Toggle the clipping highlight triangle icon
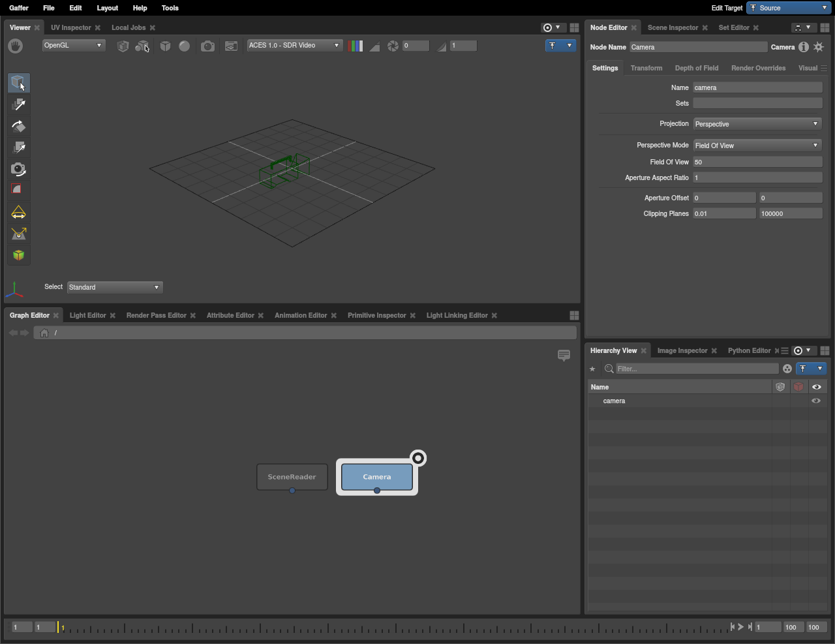This screenshot has width=835, height=644. tap(374, 46)
